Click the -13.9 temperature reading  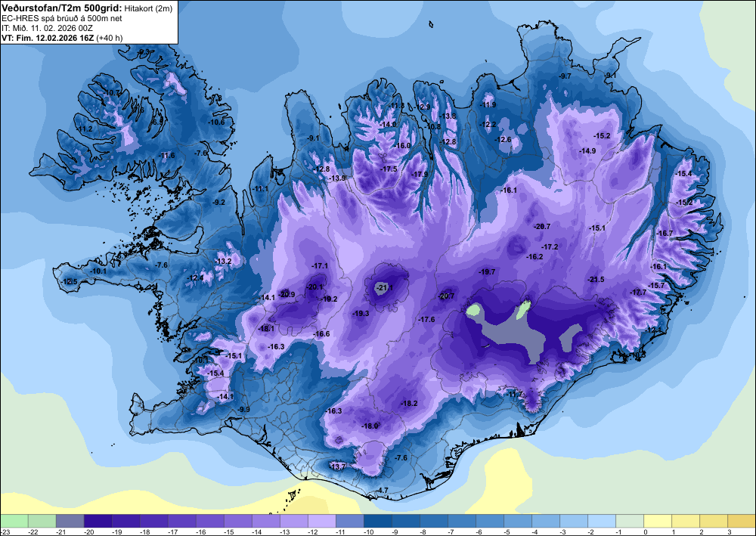click(x=337, y=178)
